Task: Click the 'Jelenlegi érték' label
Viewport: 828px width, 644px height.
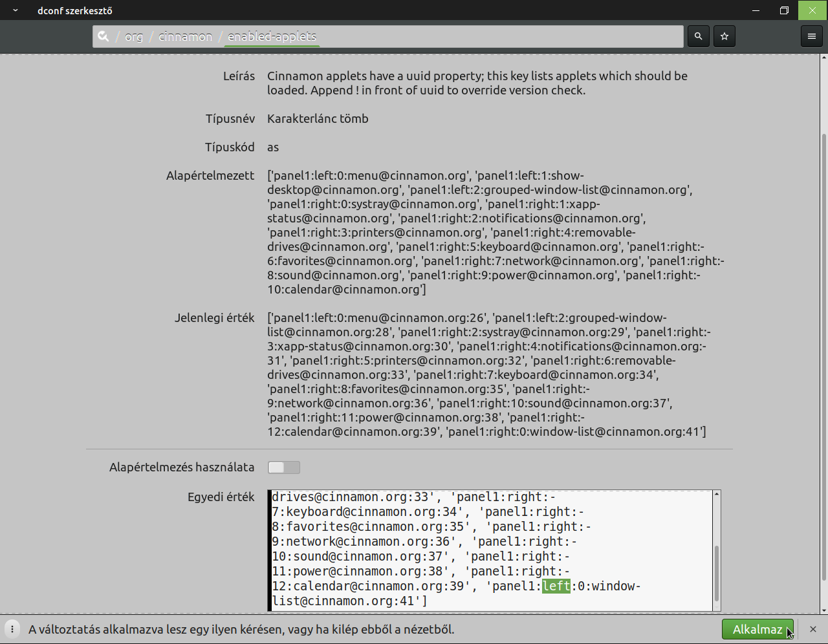Action: point(214,318)
